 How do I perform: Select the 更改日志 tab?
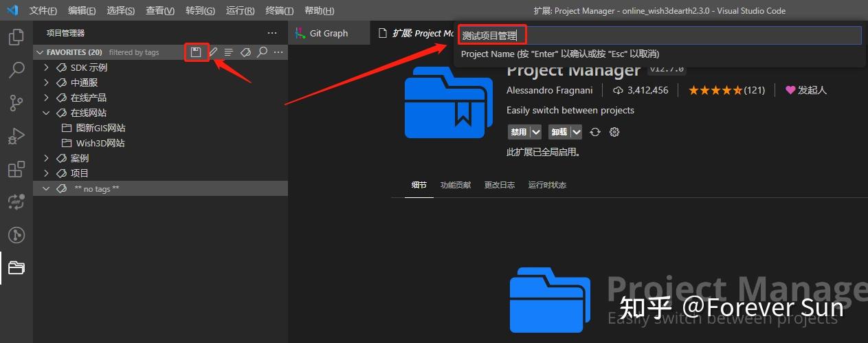tap(500, 185)
